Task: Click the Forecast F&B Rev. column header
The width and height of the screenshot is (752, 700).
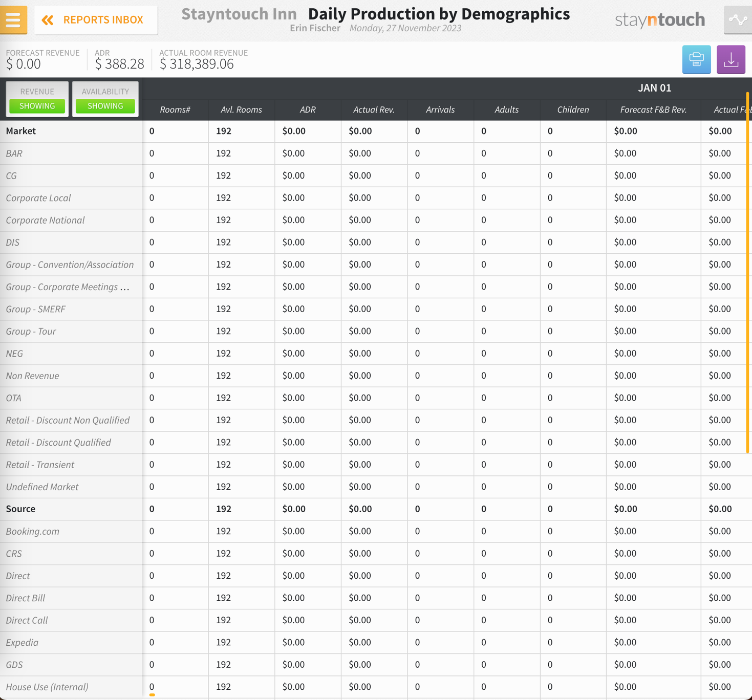Action: [x=653, y=110]
